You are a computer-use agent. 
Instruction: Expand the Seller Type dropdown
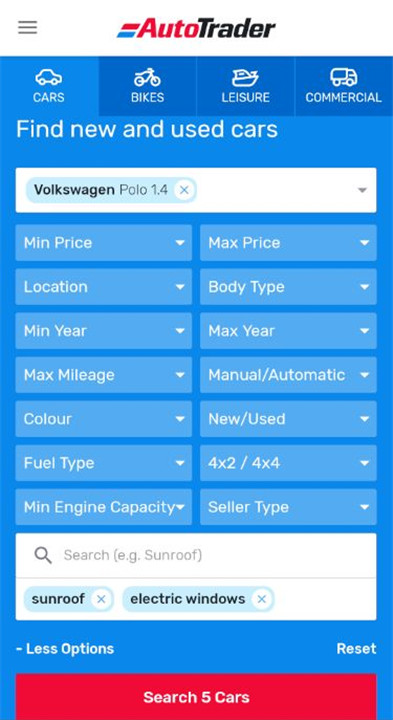(288, 507)
